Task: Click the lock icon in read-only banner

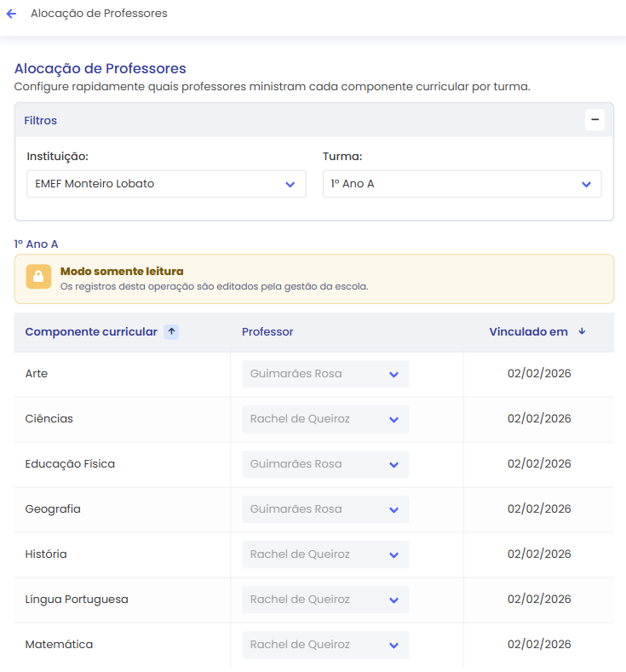Action: coord(38,277)
